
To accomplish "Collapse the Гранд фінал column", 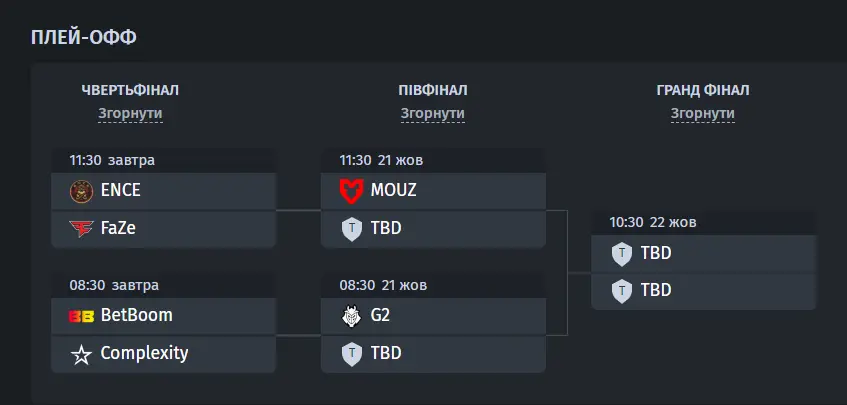I will tap(703, 113).
